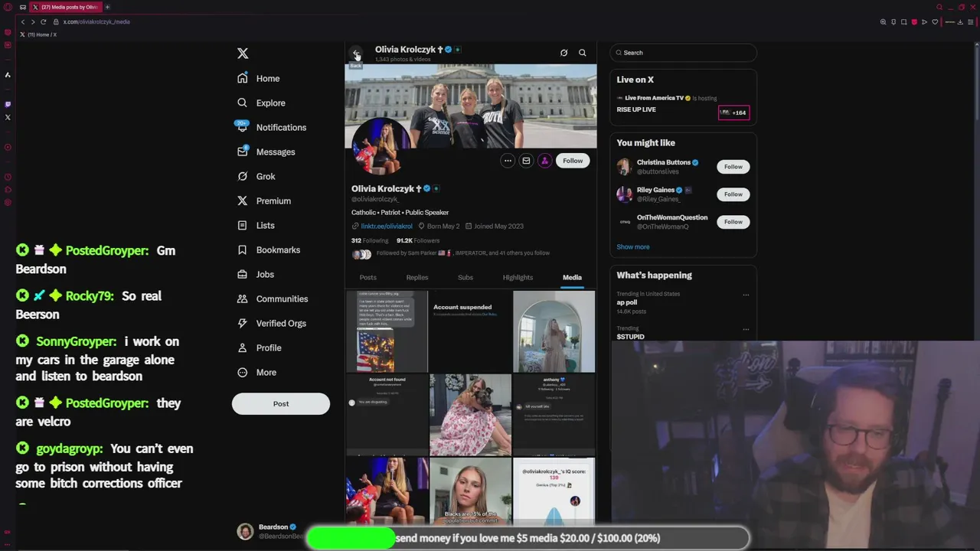Image resolution: width=980 pixels, height=551 pixels.
Task: Follow Christina Buttons
Action: pos(733,167)
